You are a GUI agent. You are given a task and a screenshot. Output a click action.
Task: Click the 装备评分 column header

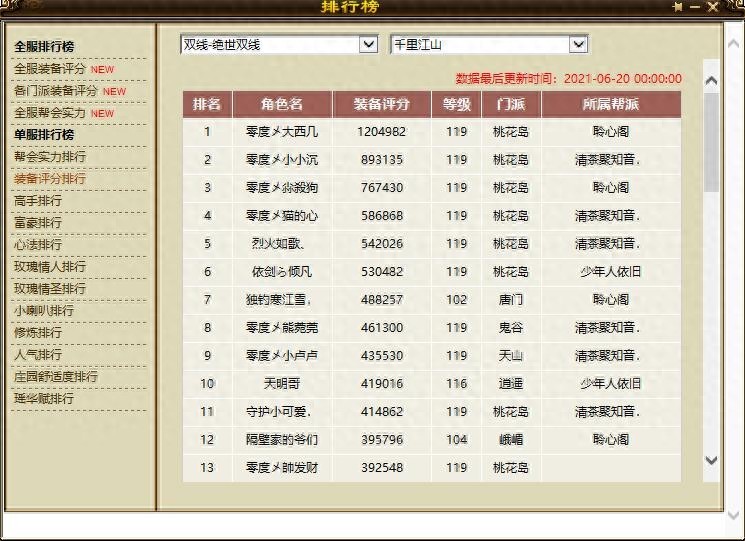point(382,104)
